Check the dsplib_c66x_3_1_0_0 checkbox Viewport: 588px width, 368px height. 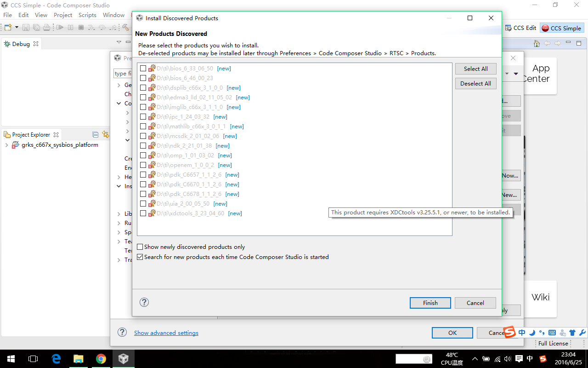click(x=143, y=87)
